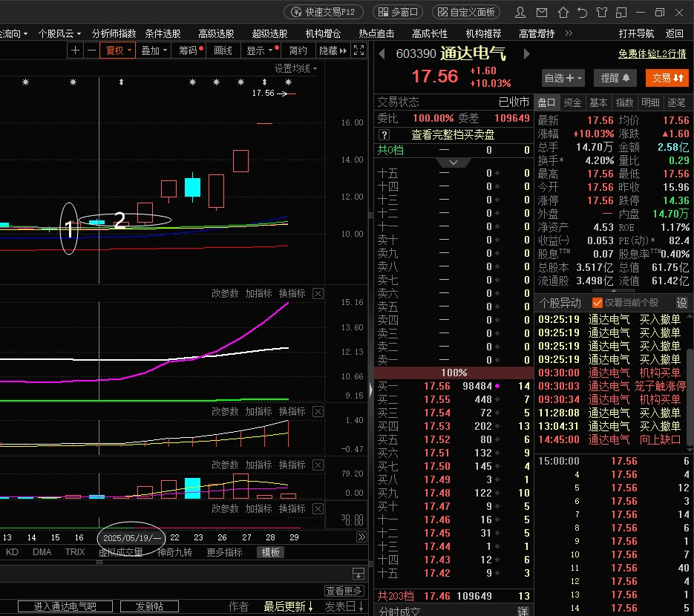Open 高级选股 menu

216,33
